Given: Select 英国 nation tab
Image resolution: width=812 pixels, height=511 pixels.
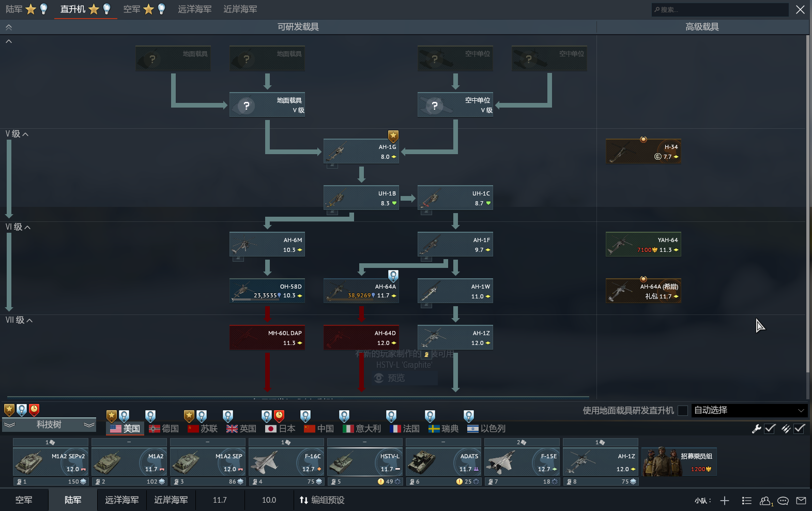Looking at the screenshot, I should (241, 429).
